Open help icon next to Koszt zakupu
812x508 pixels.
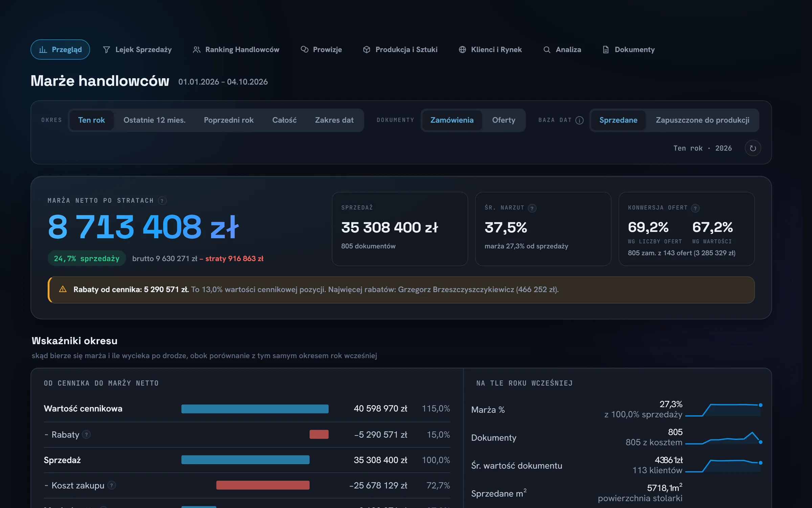111,485
